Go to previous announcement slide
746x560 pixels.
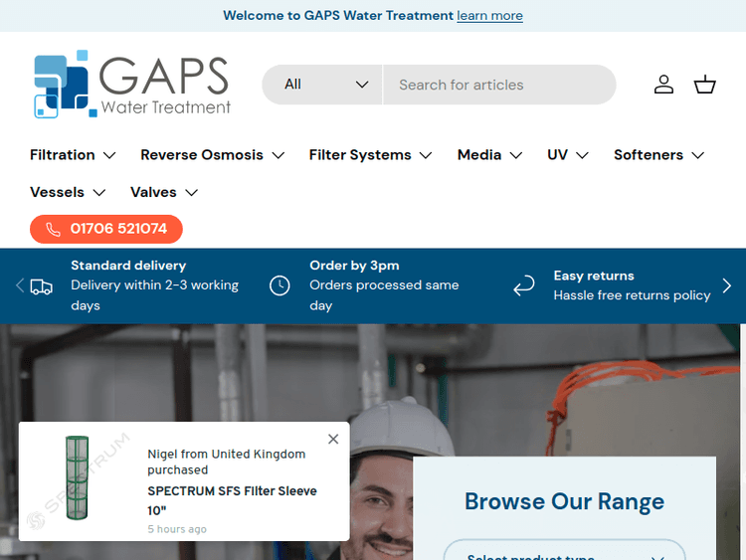tap(20, 285)
